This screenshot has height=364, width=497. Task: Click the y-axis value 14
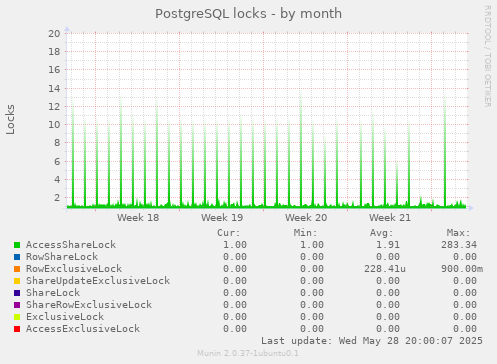(54, 88)
